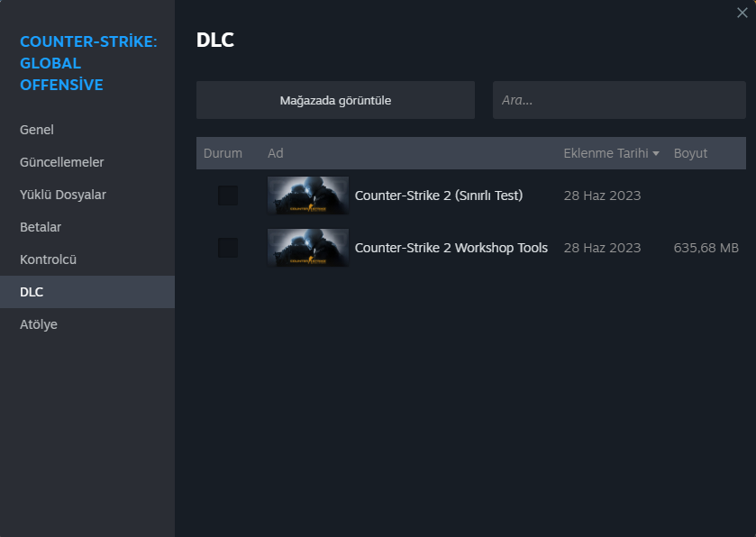Viewport: 756px width, 537px height.
Task: Click the DLC page heading
Action: pos(215,40)
